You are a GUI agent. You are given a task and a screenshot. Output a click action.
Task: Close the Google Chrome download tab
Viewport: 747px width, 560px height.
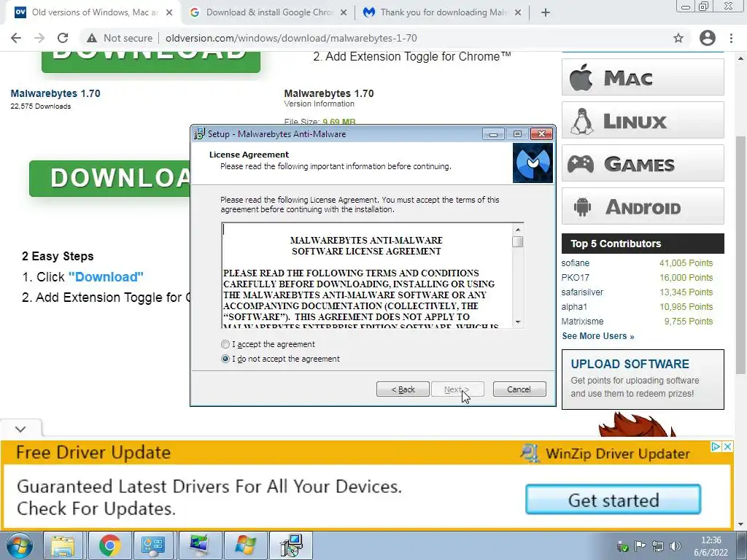(x=344, y=13)
